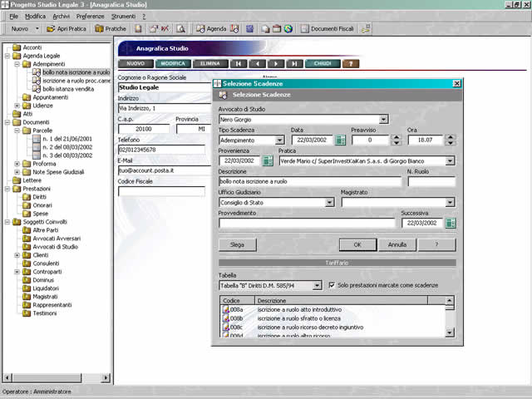Click the Annulla button
532x399 pixels.
tap(397, 244)
